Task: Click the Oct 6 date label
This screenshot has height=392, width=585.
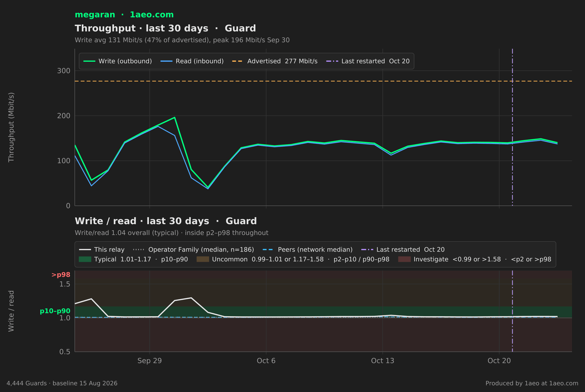Action: [266, 361]
